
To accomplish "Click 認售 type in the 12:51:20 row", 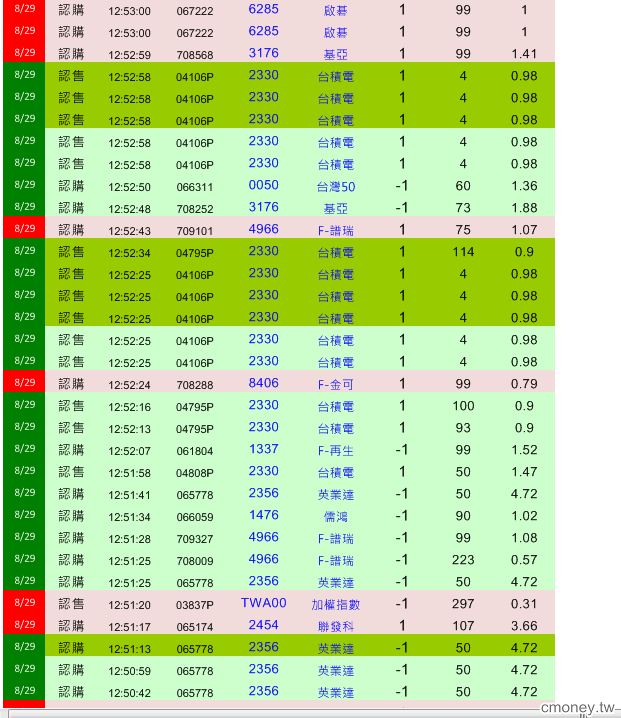I will [71, 604].
